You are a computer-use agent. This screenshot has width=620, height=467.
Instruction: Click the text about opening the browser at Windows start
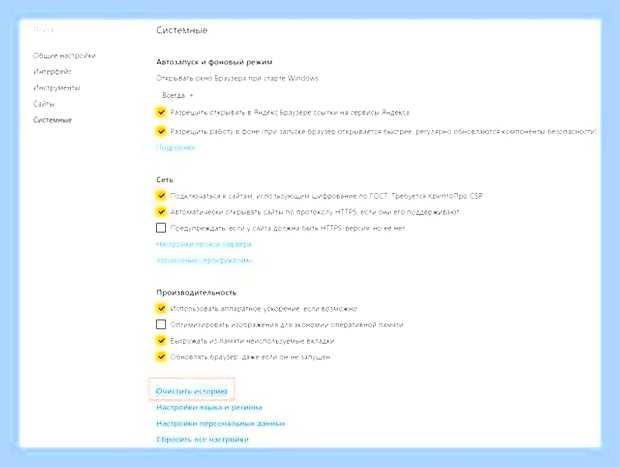[x=237, y=78]
